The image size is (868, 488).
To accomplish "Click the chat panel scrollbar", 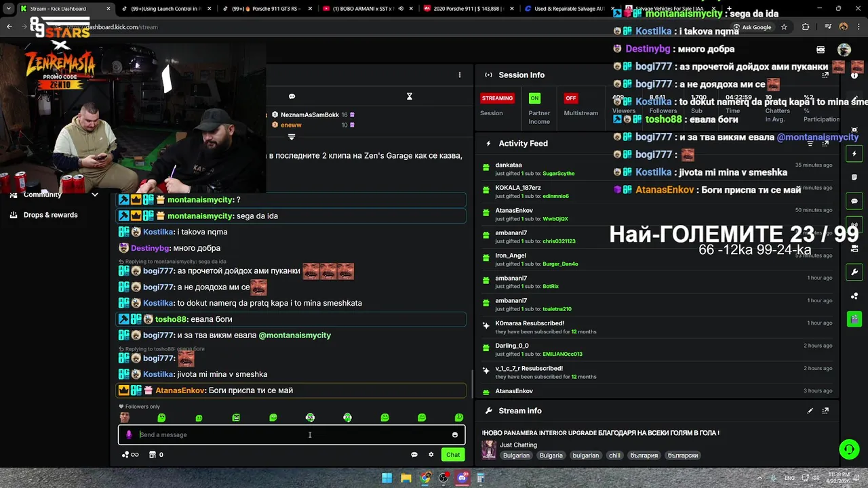I will (x=472, y=384).
